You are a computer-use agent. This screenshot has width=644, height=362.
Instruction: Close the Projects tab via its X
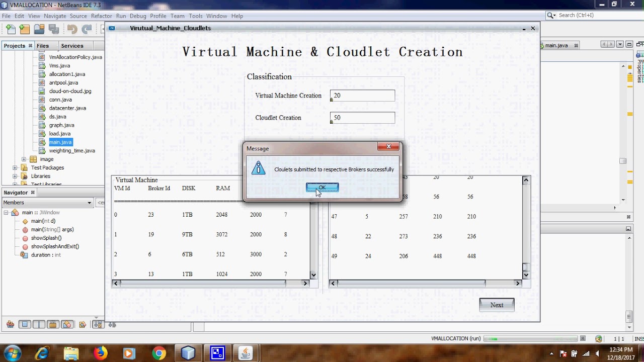(30, 46)
